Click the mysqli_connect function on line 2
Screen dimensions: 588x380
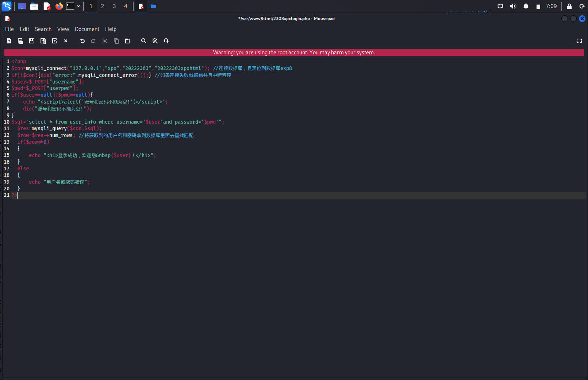46,68
